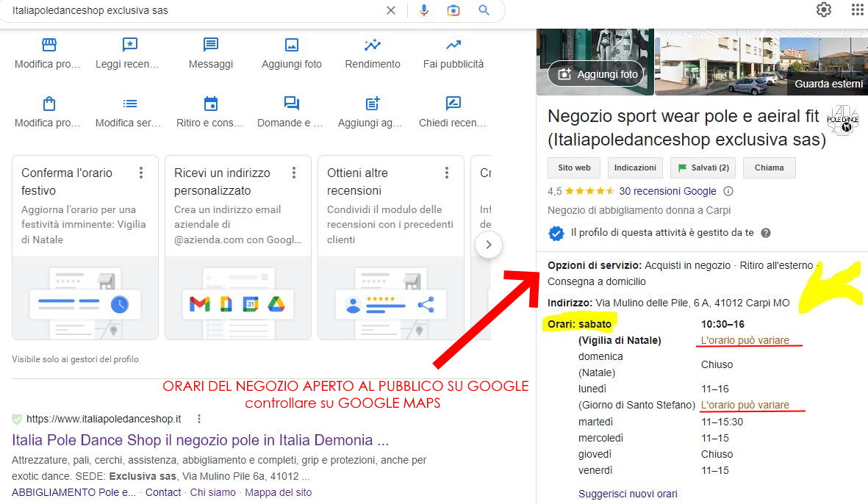Open Ritiro e consegna settings
Viewport: 868px width, 504px height.
coord(211,112)
